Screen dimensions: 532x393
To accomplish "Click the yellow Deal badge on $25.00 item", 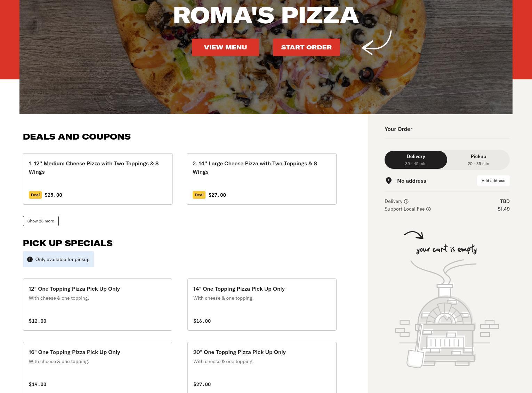I will click(x=35, y=195).
